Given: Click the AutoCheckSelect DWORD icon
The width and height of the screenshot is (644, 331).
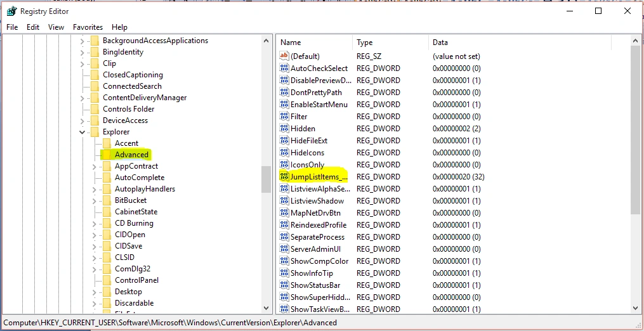Looking at the screenshot, I should click(x=284, y=68).
